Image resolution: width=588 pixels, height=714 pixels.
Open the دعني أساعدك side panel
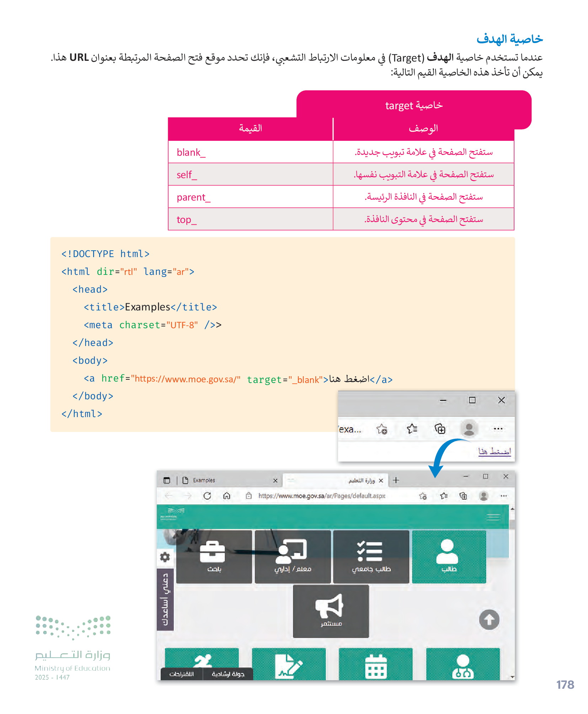(165, 599)
